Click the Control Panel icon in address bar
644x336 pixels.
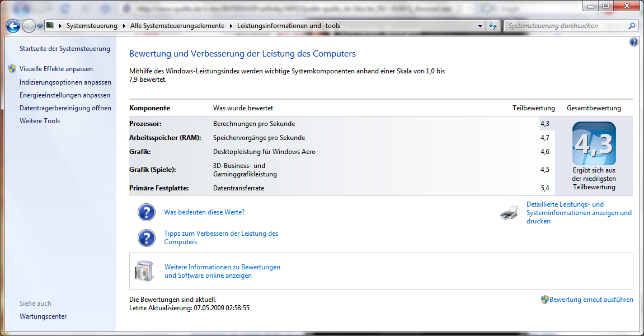(50, 26)
